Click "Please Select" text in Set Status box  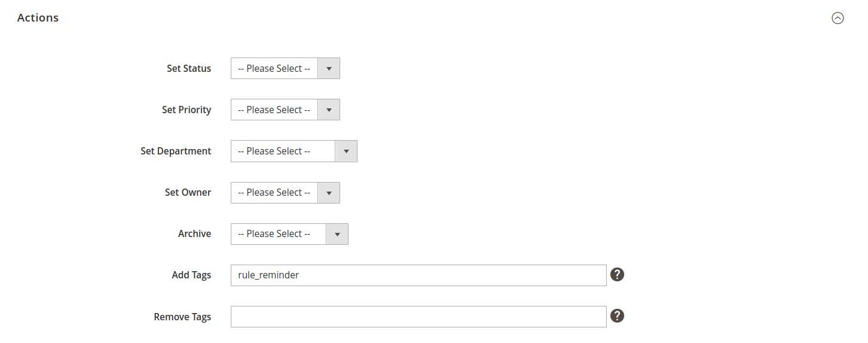click(x=274, y=68)
